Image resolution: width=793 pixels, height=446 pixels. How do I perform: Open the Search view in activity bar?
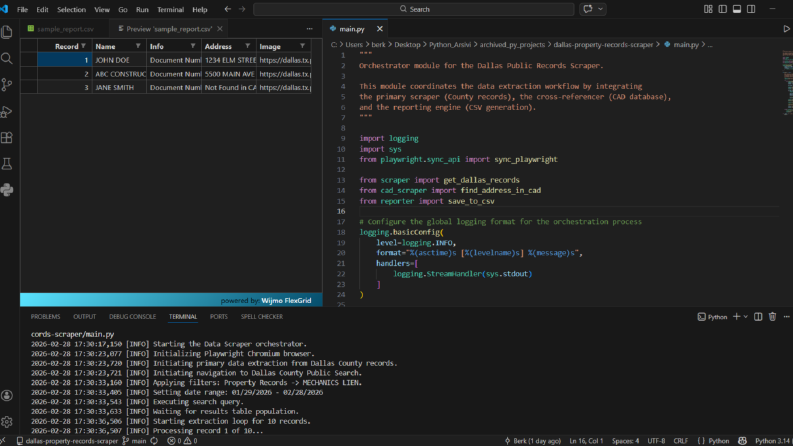[7, 58]
